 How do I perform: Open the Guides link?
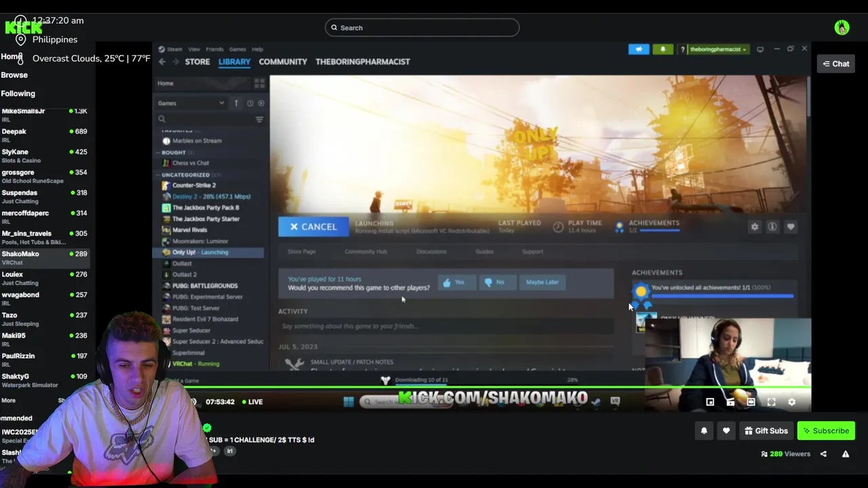484,251
